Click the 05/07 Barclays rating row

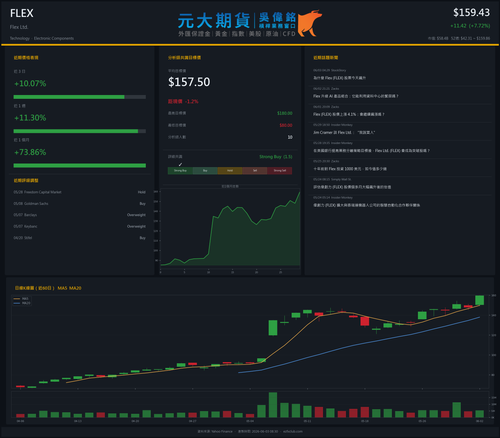pos(80,215)
